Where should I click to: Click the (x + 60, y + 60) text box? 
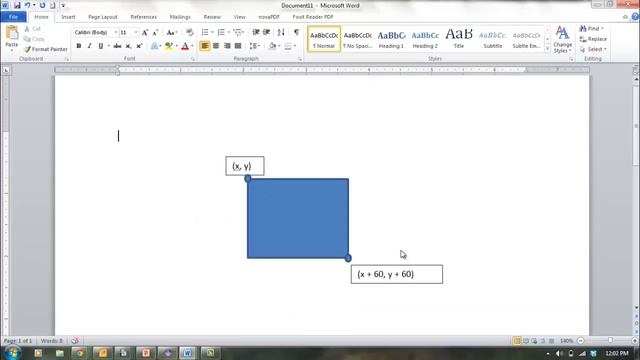(397, 274)
